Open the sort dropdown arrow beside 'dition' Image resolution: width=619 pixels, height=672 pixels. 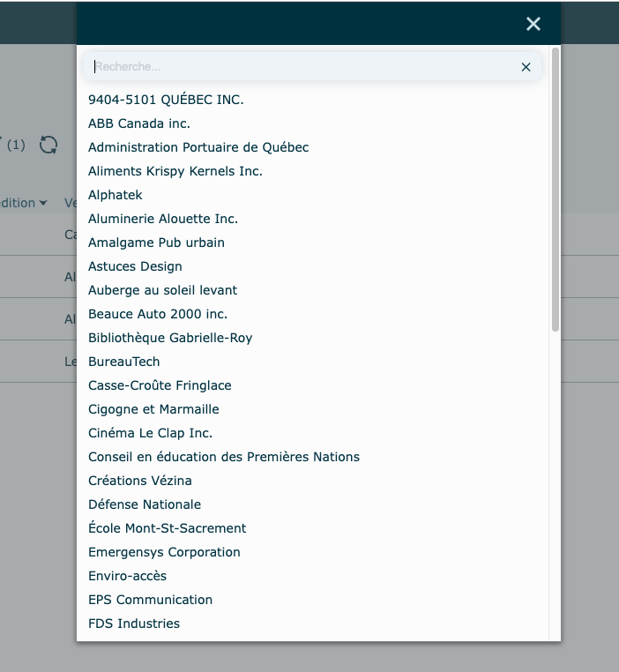click(43, 204)
